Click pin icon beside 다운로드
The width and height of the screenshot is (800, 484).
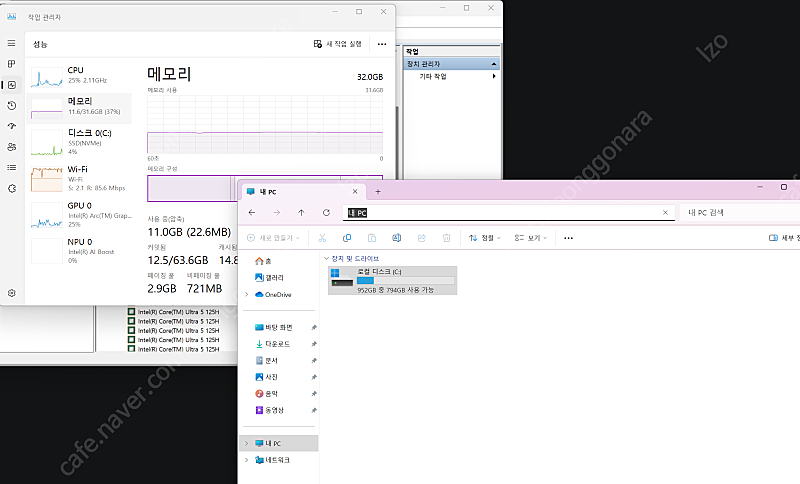314,344
